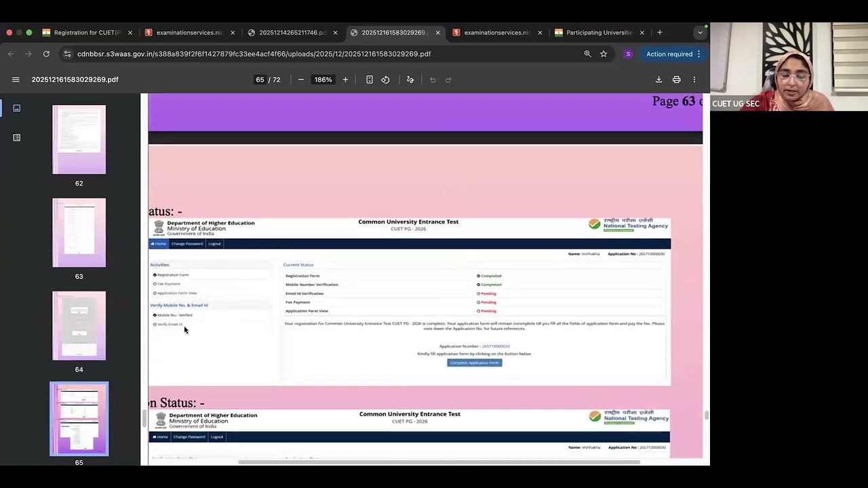The image size is (868, 488).
Task: Download the PDF file
Action: click(x=658, y=79)
